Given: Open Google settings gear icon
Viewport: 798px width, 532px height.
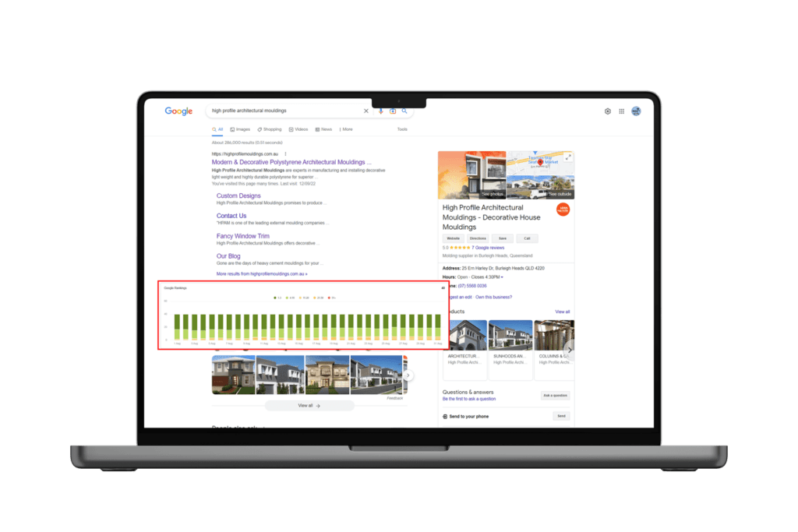Looking at the screenshot, I should pos(608,111).
